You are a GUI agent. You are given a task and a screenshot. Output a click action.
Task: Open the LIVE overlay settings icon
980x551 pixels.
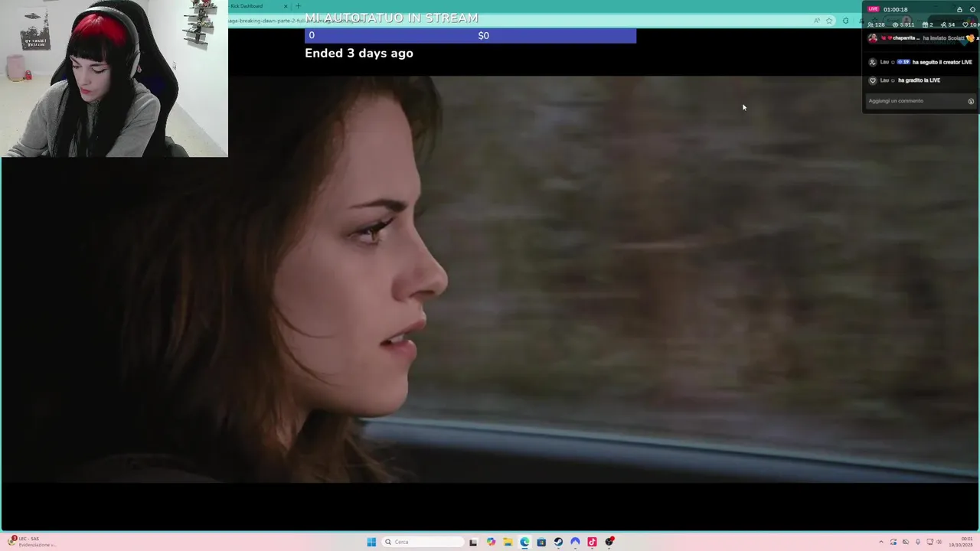tap(972, 9)
